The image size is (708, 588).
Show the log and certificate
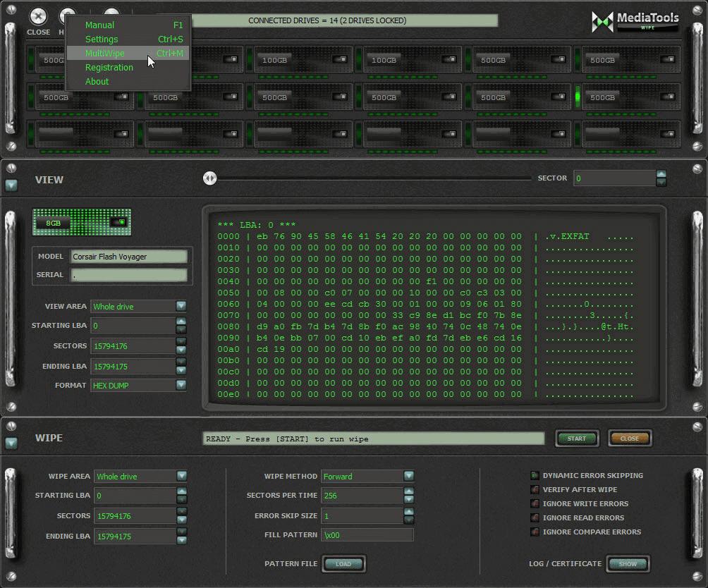click(627, 564)
